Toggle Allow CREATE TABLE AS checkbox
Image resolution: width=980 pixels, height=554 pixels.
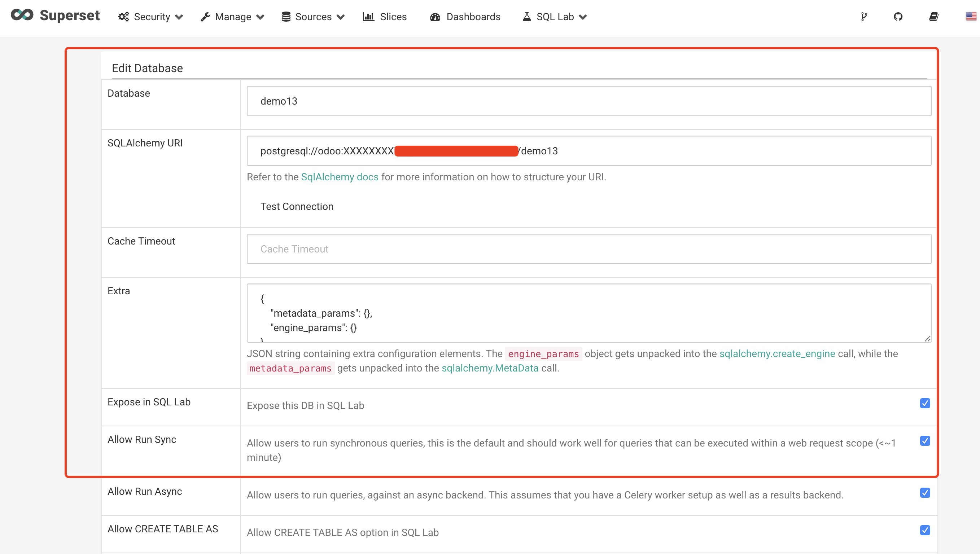[x=925, y=530]
